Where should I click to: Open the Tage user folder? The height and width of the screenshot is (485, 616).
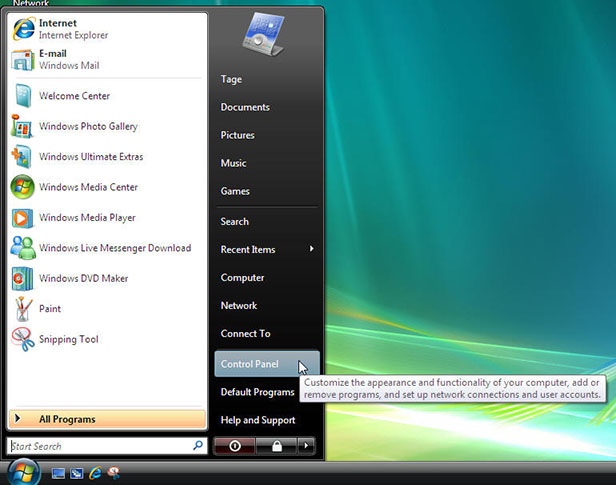231,79
